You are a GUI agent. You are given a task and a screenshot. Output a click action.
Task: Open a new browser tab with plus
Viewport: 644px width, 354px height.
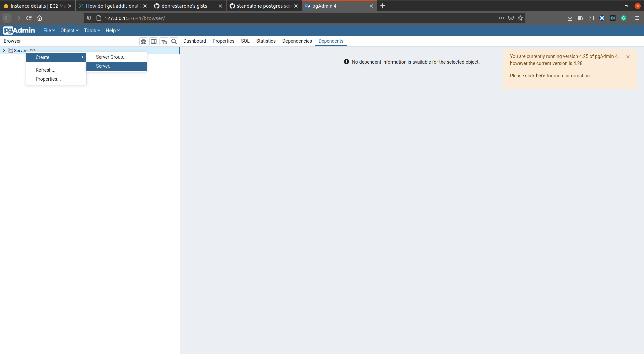pos(382,6)
